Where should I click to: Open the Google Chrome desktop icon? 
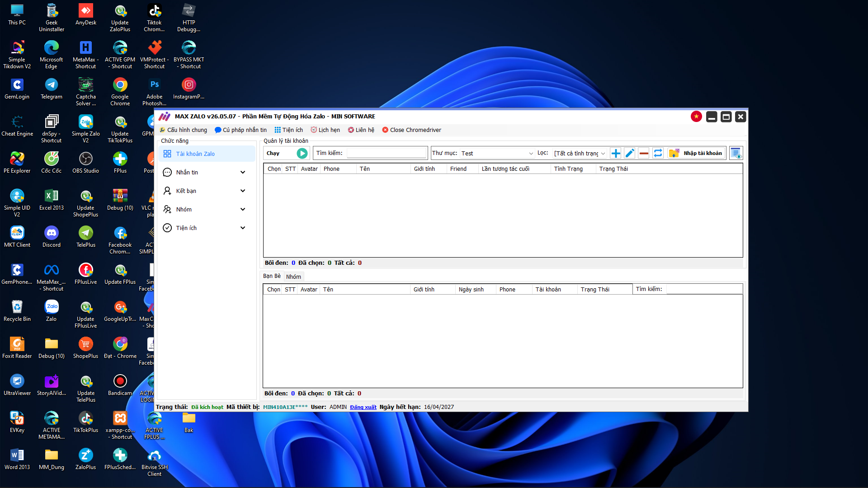click(x=120, y=92)
